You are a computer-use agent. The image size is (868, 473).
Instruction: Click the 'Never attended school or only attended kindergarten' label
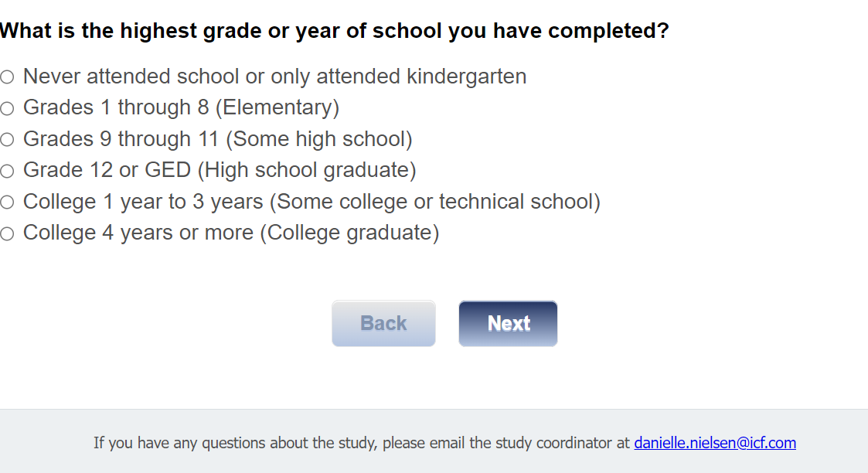pos(274,77)
